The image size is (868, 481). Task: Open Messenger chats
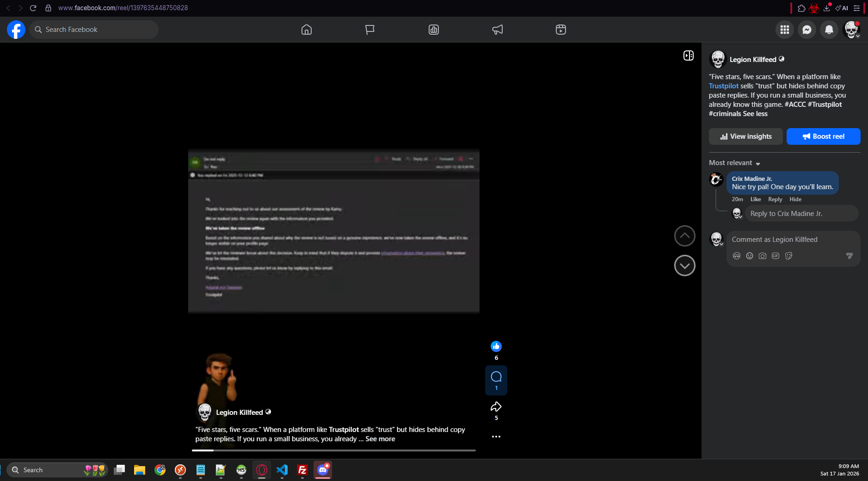[x=807, y=30]
